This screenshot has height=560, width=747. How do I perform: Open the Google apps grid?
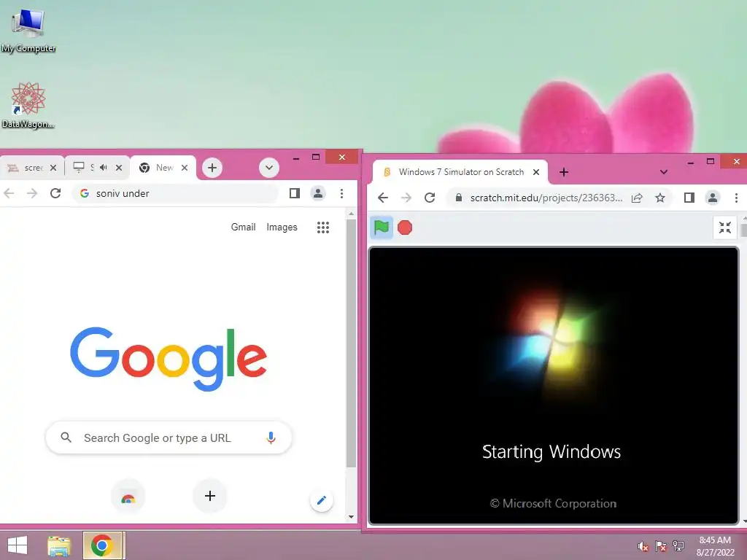click(323, 227)
